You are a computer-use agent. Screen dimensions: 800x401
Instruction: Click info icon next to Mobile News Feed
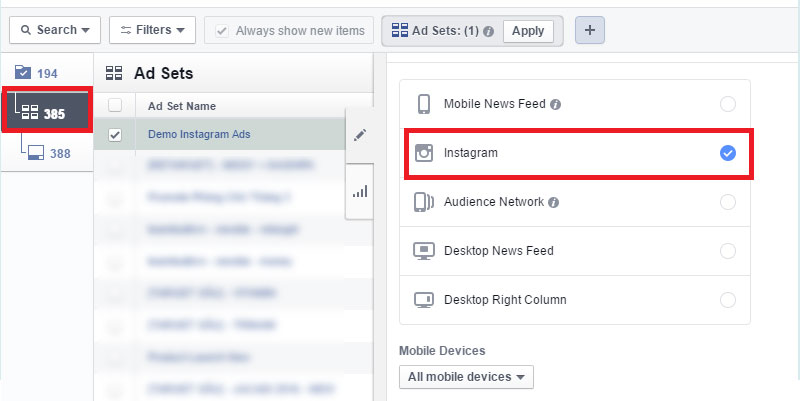point(555,104)
